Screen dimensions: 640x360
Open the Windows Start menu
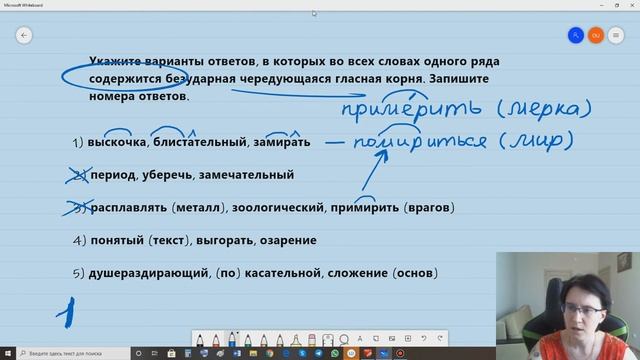coord(8,353)
